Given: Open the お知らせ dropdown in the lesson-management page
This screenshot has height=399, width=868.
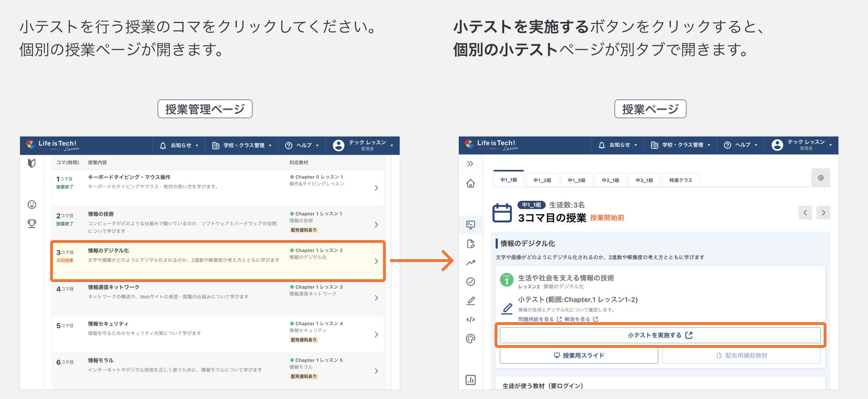Looking at the screenshot, I should 180,146.
